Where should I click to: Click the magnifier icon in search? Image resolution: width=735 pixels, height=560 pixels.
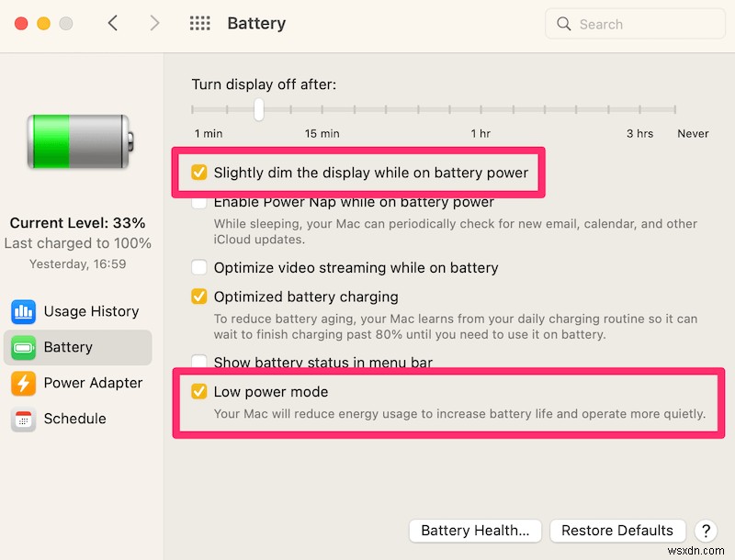(563, 24)
